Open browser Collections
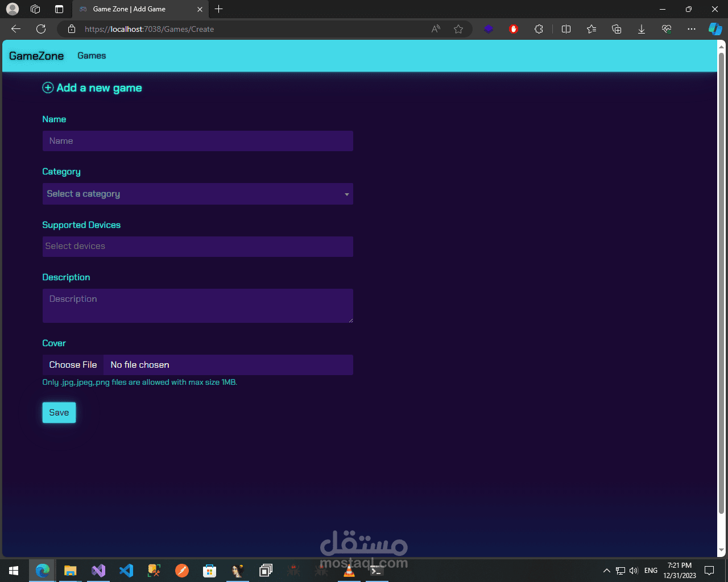 tap(617, 29)
